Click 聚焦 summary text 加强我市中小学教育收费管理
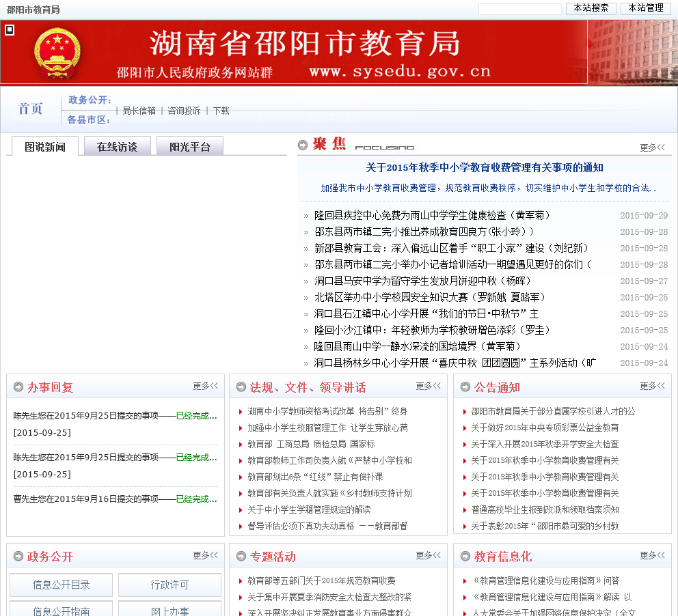 click(488, 188)
